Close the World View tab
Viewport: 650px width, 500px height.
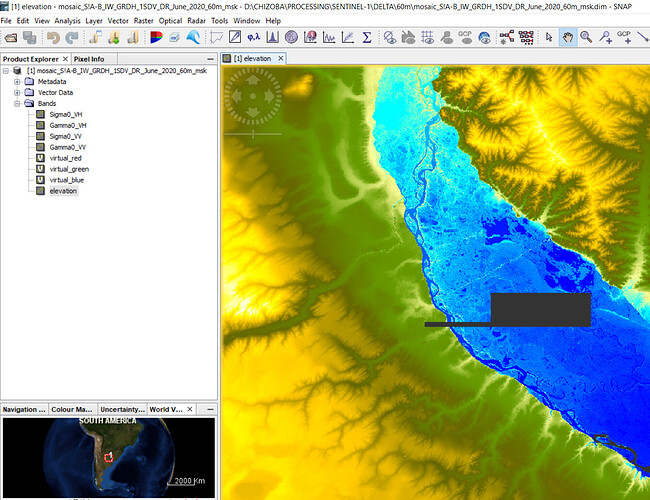click(x=190, y=409)
